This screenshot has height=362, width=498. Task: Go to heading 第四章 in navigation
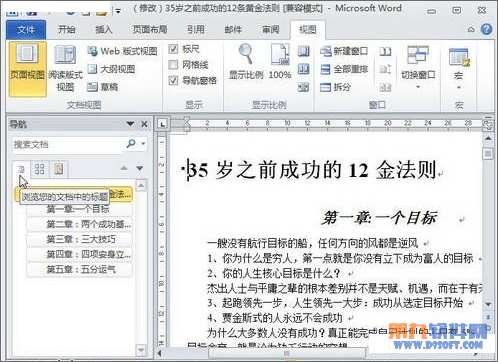click(x=79, y=254)
